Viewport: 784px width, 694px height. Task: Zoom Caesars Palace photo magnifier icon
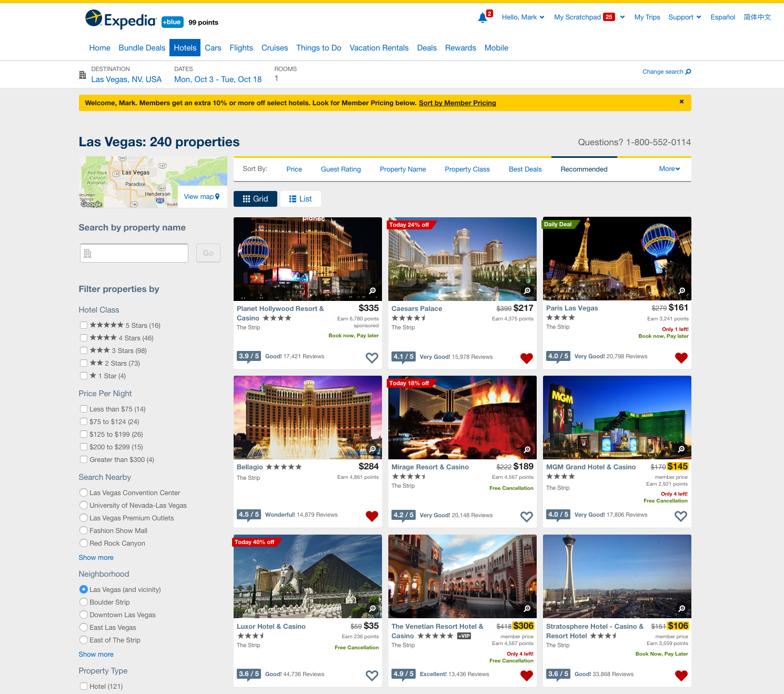527,291
